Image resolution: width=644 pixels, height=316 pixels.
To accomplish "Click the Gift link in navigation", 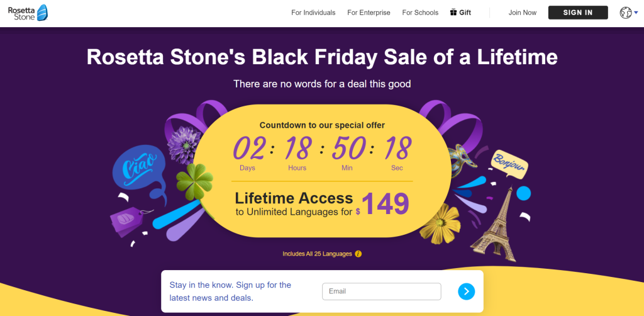I will (x=465, y=13).
